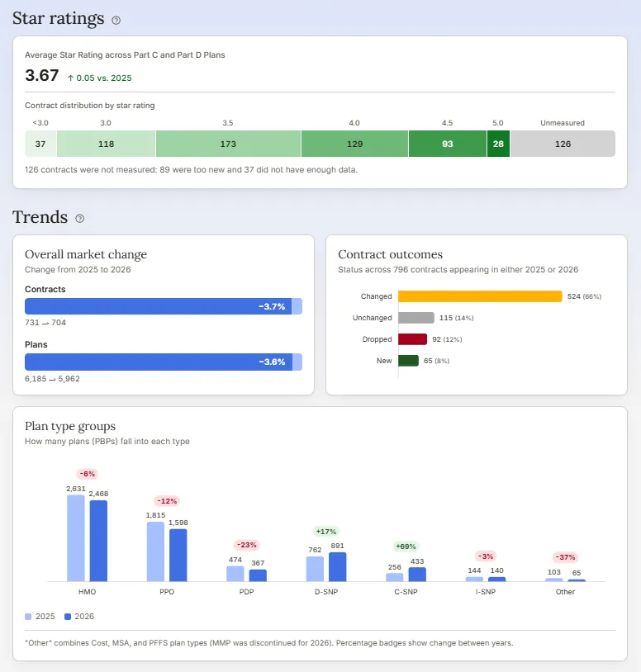The height and width of the screenshot is (672, 641).
Task: Click the -12% badge above PPO
Action: point(167,501)
